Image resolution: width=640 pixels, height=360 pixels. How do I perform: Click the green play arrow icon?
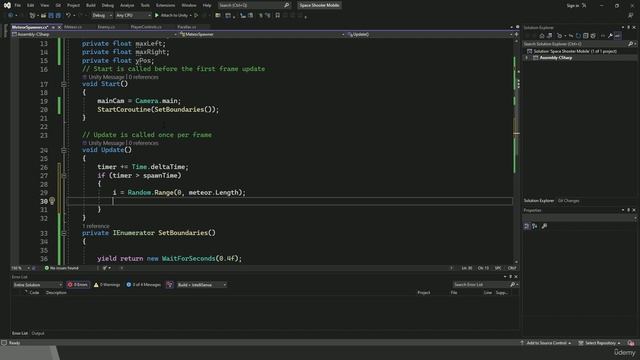(157, 16)
